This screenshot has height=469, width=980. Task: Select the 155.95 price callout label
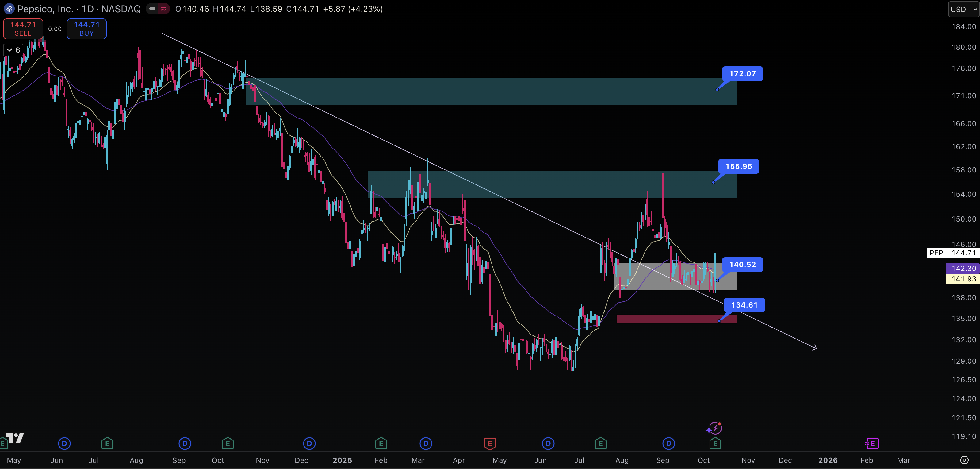pos(738,166)
